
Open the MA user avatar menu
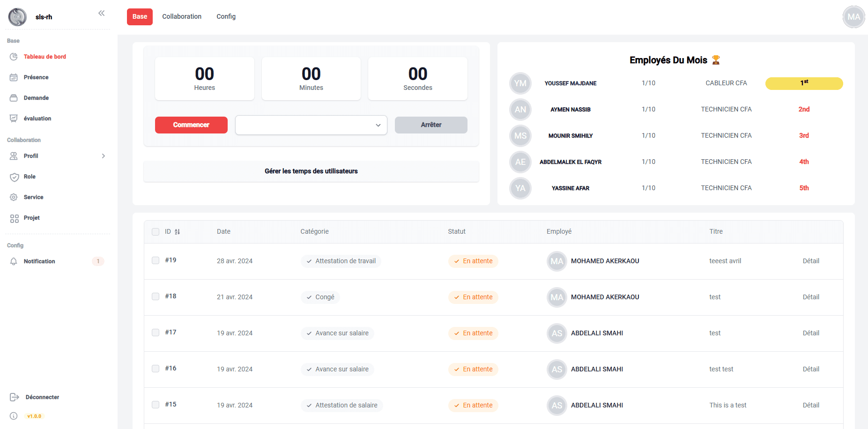853,17
